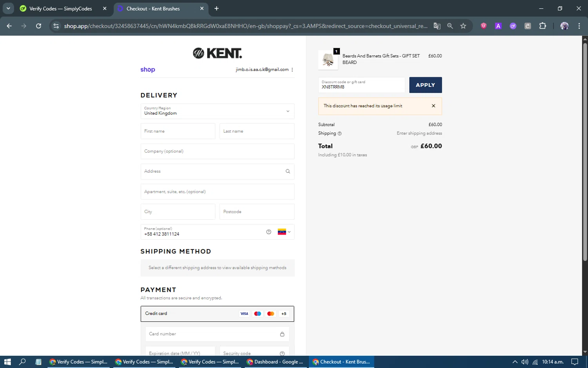The image size is (588, 368).
Task: Click the Wi-Fi network tray icon
Action: pos(535,362)
